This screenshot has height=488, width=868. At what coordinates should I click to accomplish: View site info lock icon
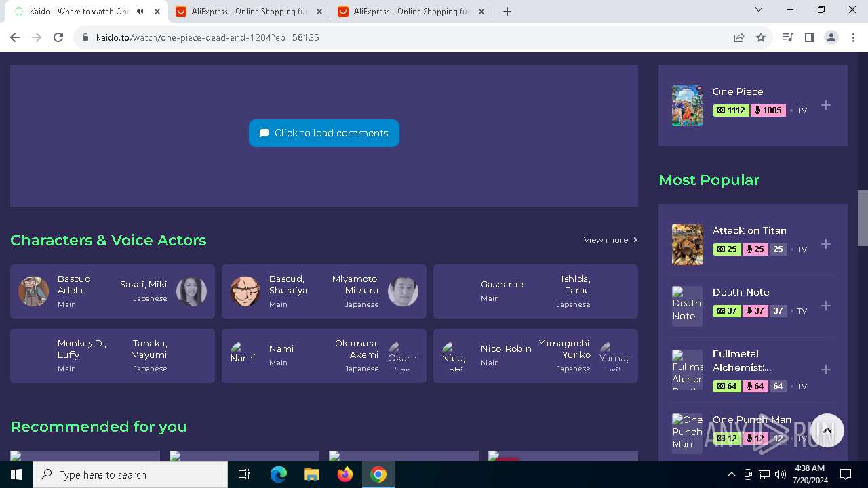[85, 37]
